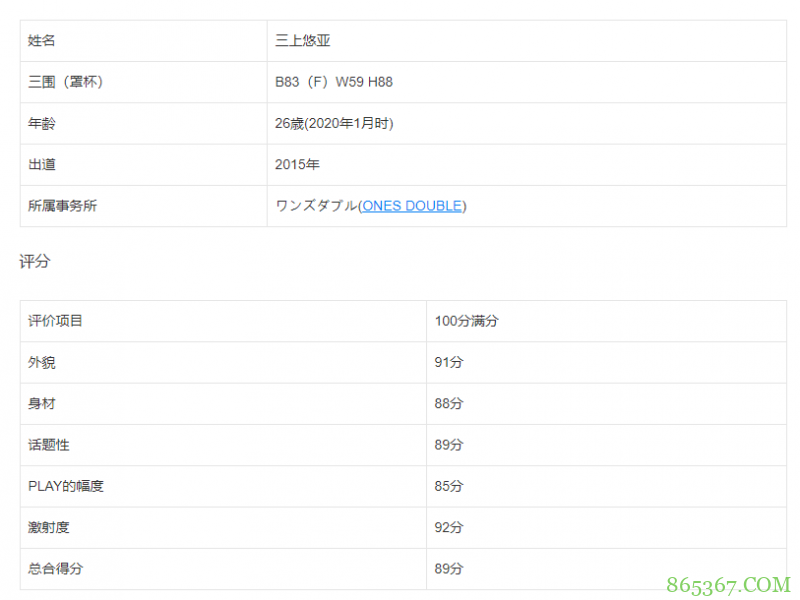
Task: Select the 评价项目 column header
Action: pyautogui.click(x=56, y=321)
